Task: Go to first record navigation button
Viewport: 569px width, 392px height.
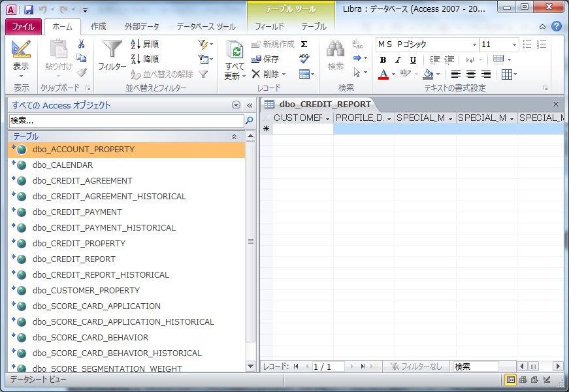Action: pos(296,367)
